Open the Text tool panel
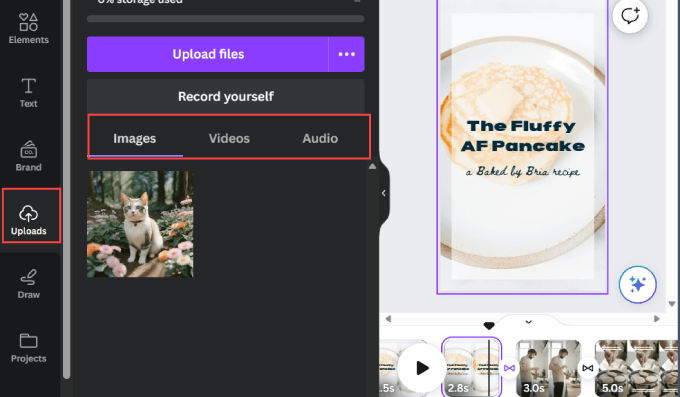This screenshot has width=680, height=397. pyautogui.click(x=29, y=92)
